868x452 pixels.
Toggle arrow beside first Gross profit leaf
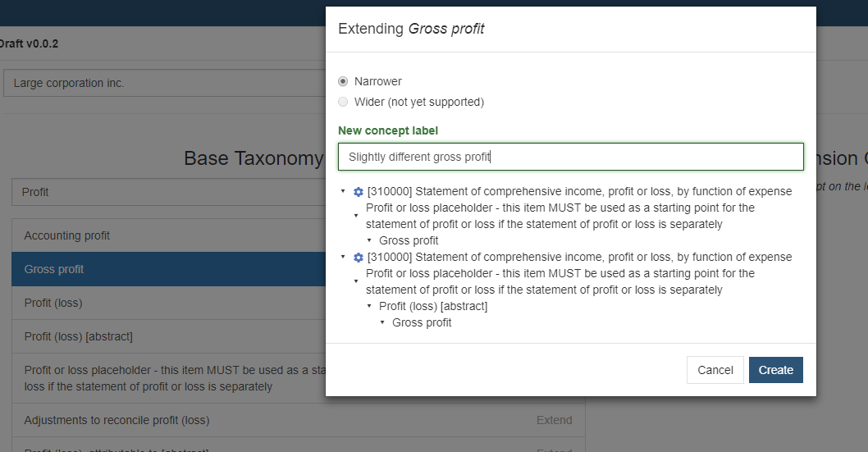click(369, 240)
